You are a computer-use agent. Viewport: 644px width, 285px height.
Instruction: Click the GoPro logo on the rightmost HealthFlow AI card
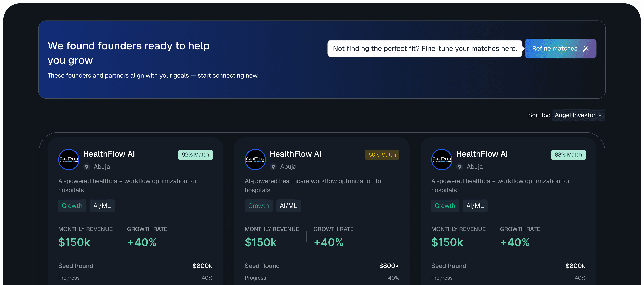[442, 160]
